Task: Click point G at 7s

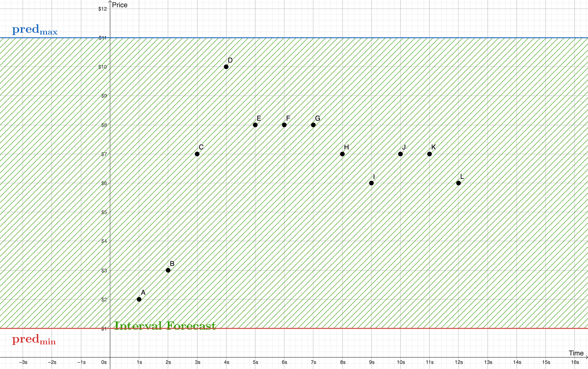Action: pos(313,125)
